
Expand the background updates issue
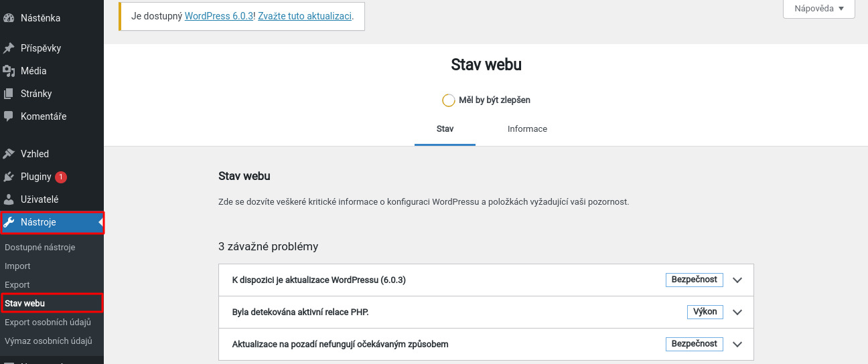click(737, 345)
